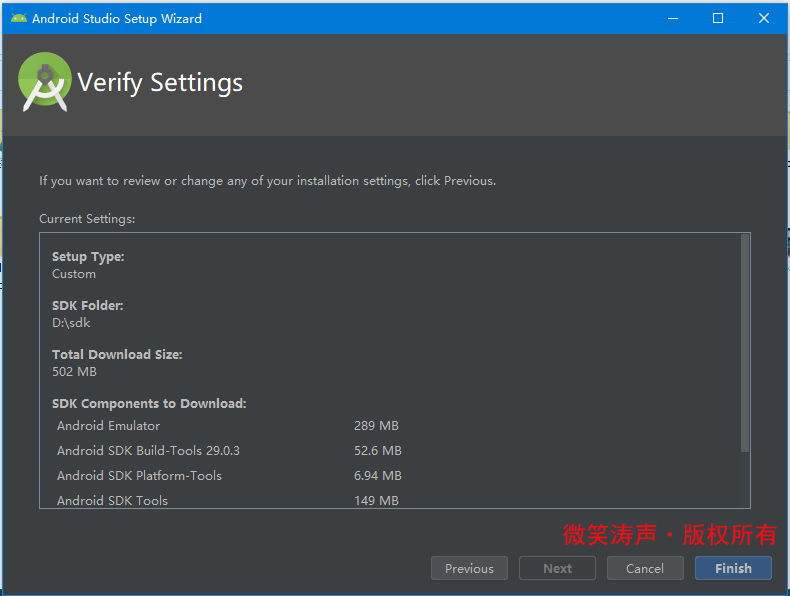Maximize the Setup Wizard window

pyautogui.click(x=718, y=19)
